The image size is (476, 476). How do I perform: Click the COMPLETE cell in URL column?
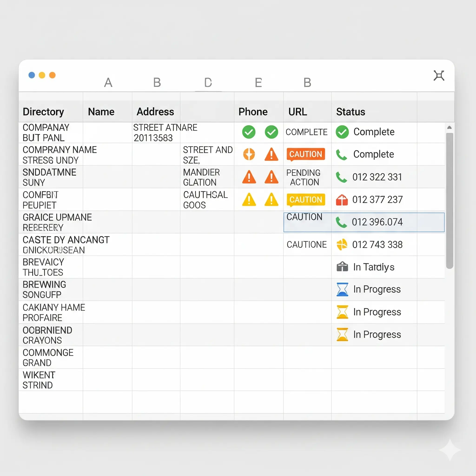307,132
